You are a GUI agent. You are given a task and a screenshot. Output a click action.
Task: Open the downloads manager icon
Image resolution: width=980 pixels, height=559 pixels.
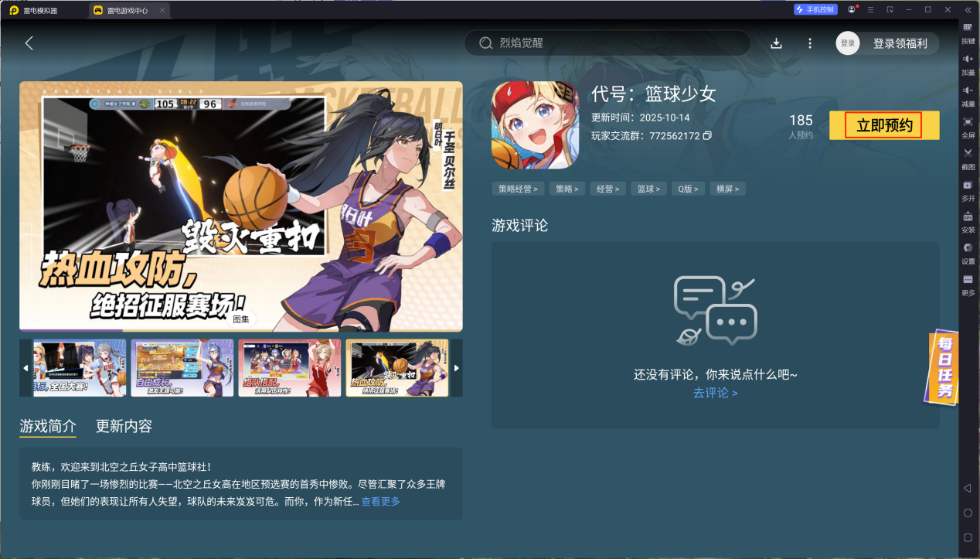pos(777,43)
